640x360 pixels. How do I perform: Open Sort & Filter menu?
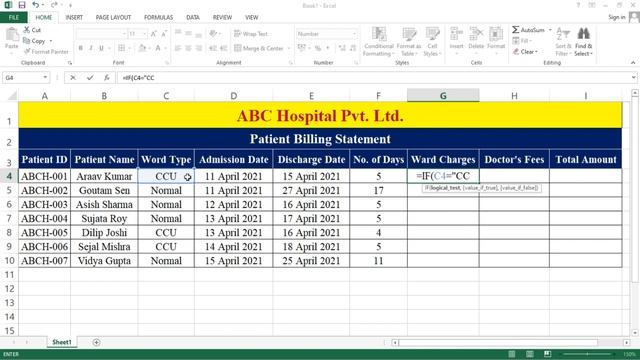(563, 42)
